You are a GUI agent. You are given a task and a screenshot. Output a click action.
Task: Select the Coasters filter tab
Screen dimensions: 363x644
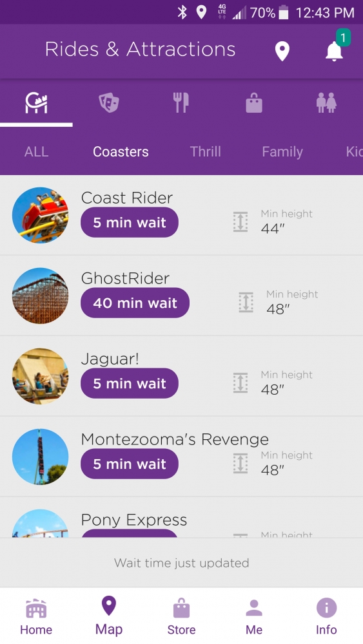(x=121, y=151)
